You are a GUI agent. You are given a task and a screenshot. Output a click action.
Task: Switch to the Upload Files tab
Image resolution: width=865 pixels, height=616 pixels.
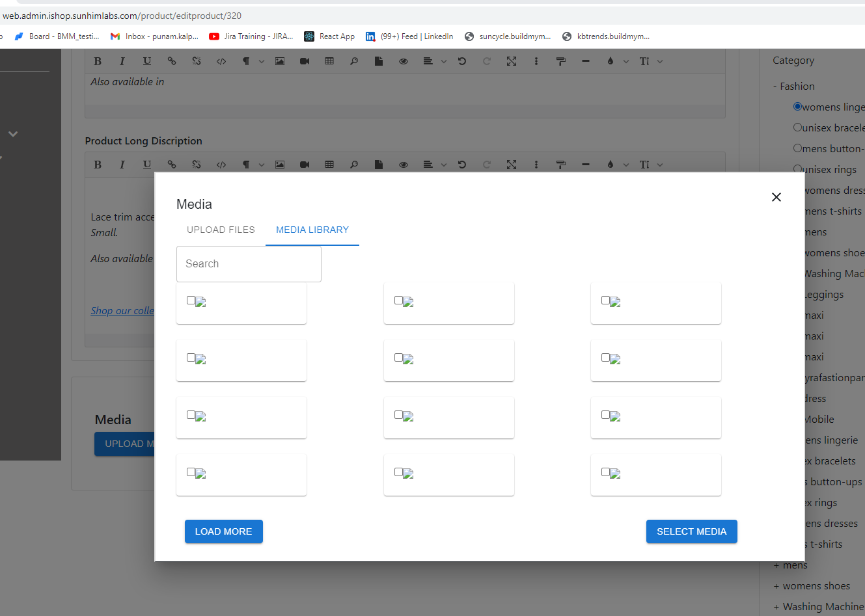tap(221, 230)
